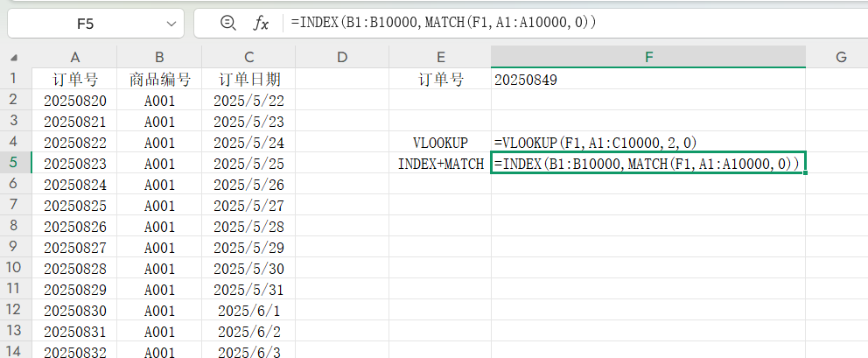Image resolution: width=868 pixels, height=358 pixels.
Task: Select column F header
Action: coord(648,58)
